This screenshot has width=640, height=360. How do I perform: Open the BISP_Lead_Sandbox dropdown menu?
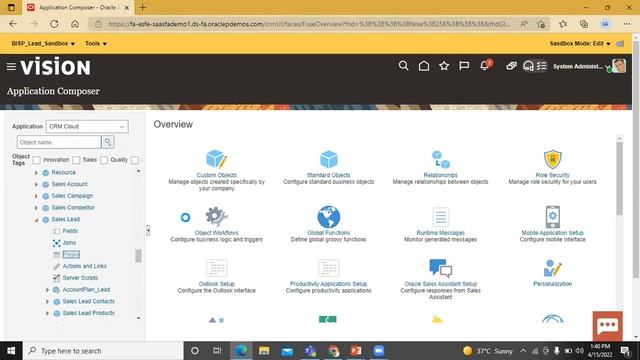coord(43,43)
